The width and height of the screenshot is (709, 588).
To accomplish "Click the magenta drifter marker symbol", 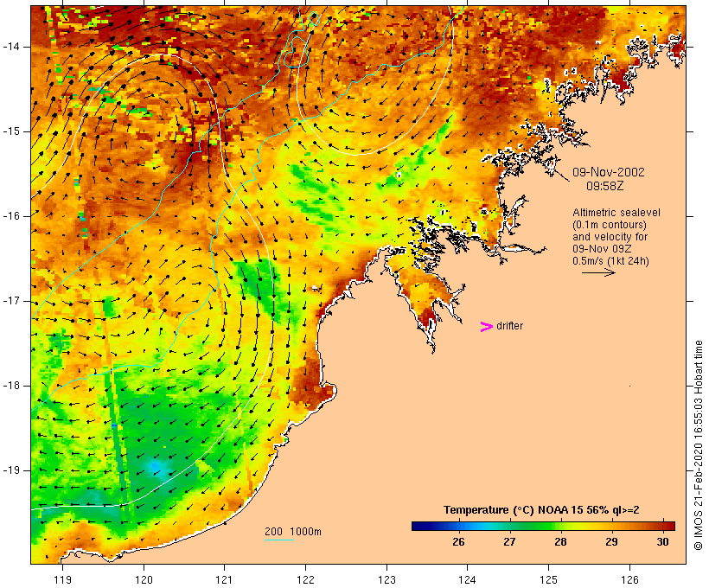I will coord(486,327).
